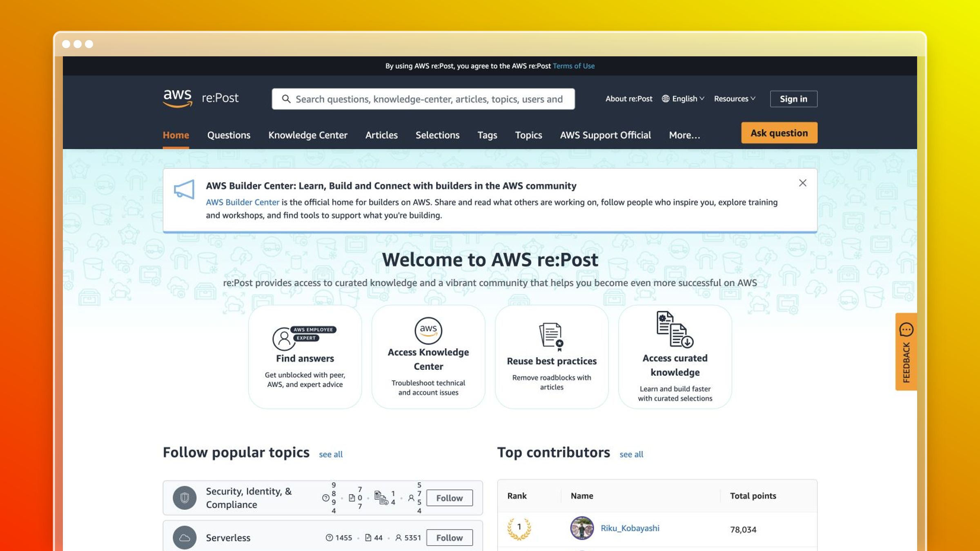Click Serverless questions count icon
Screen dimensions: 980x551
pyautogui.click(x=329, y=538)
